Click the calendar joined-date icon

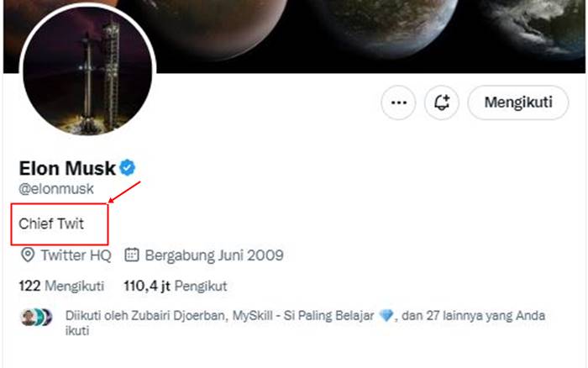[x=132, y=255]
